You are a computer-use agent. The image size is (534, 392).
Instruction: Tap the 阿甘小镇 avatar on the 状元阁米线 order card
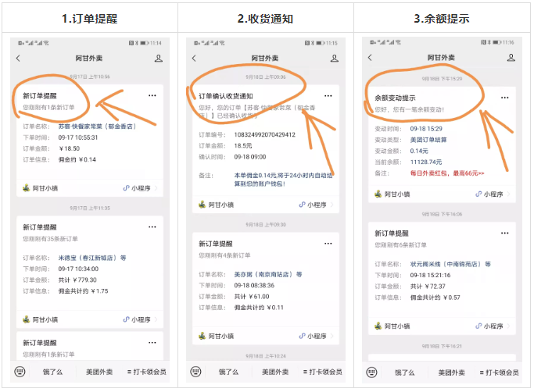pos(378,326)
